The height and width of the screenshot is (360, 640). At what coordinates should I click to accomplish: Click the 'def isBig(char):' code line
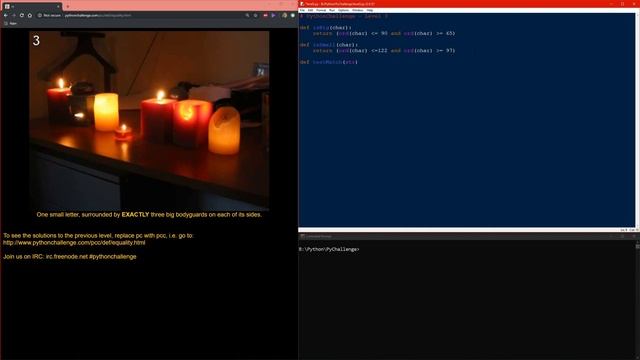pos(326,28)
